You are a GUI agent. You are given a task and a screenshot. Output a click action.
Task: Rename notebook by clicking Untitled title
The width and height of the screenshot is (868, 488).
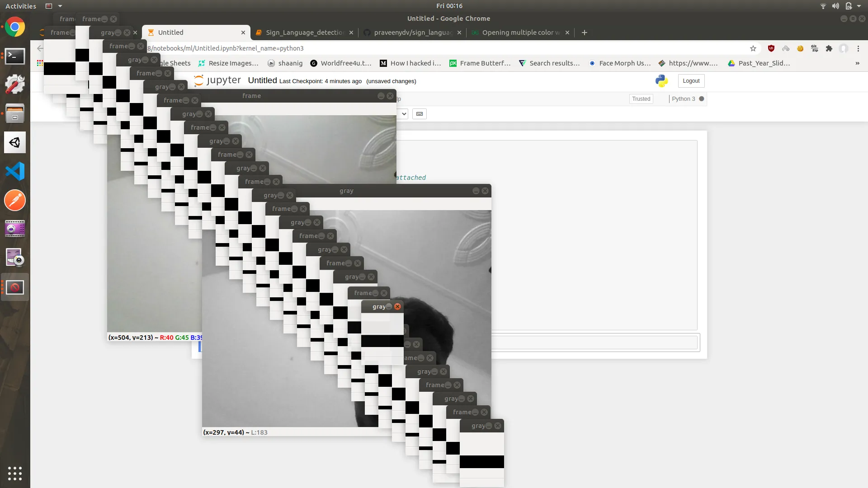(262, 80)
